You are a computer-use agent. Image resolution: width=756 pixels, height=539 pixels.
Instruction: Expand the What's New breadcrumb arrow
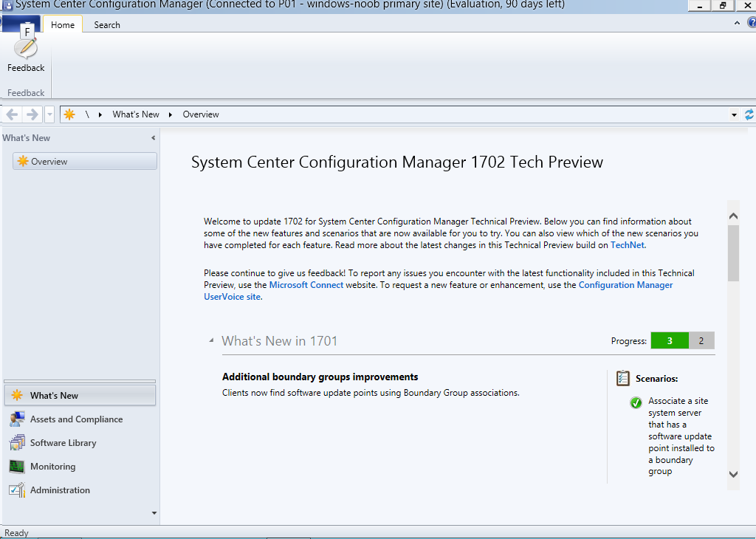tap(171, 114)
